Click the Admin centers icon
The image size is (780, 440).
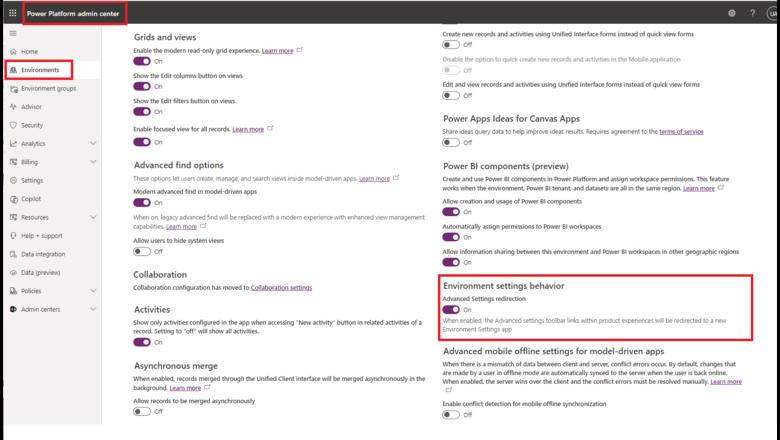[13, 309]
